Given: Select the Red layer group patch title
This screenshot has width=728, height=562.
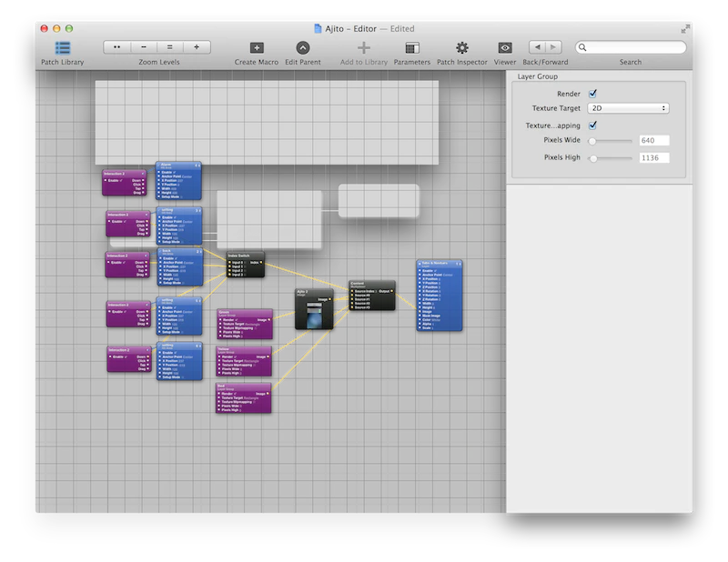Looking at the screenshot, I should [221, 386].
